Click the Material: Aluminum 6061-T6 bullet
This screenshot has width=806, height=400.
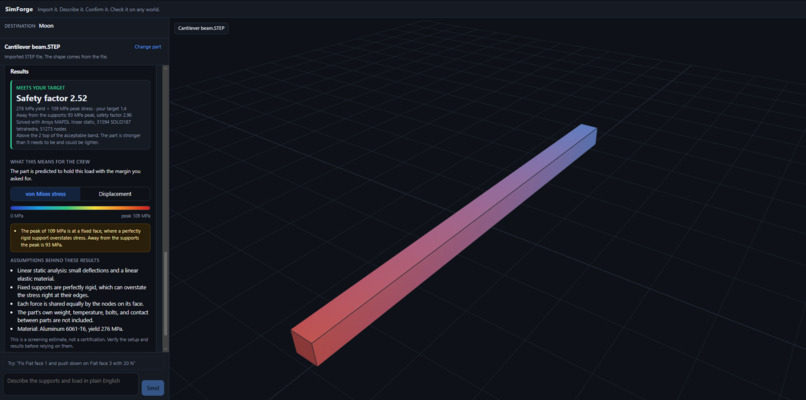[70, 329]
